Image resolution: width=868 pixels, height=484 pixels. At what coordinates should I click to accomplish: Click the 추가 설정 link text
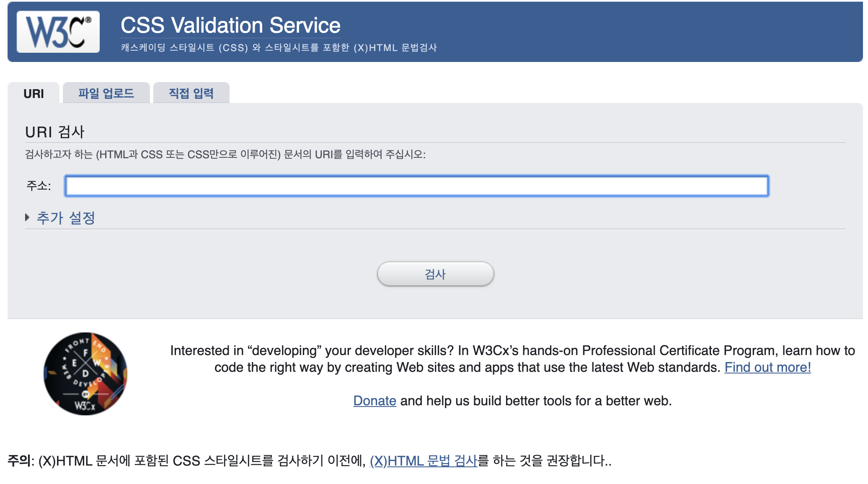pos(66,218)
